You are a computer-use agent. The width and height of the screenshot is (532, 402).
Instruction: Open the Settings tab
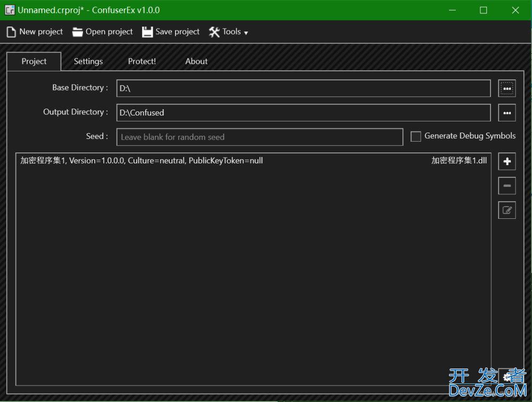88,61
